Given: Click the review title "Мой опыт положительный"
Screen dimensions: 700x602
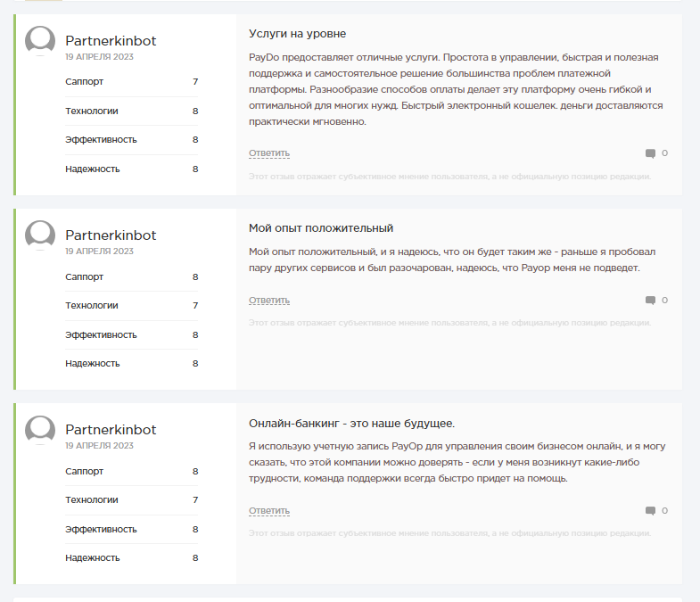Looking at the screenshot, I should pos(321,228).
